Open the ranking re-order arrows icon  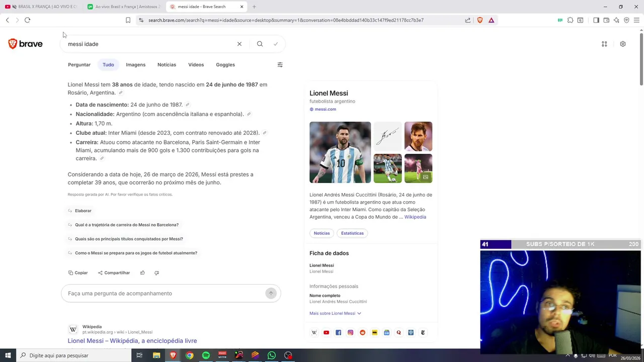tap(604, 44)
